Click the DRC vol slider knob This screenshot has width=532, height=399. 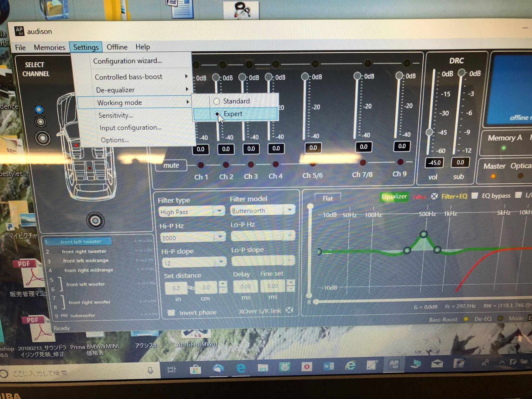[x=429, y=132]
